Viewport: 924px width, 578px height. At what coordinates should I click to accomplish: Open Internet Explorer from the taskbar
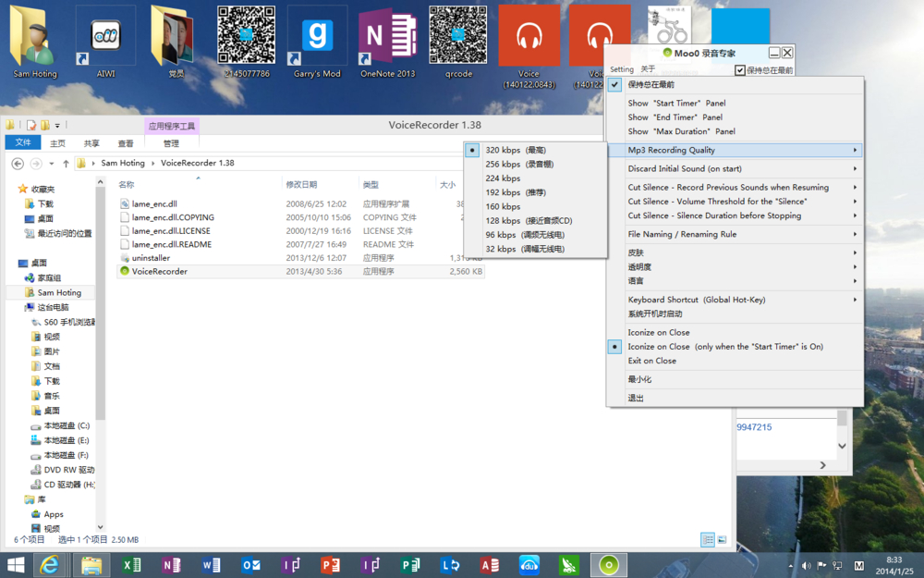point(50,565)
